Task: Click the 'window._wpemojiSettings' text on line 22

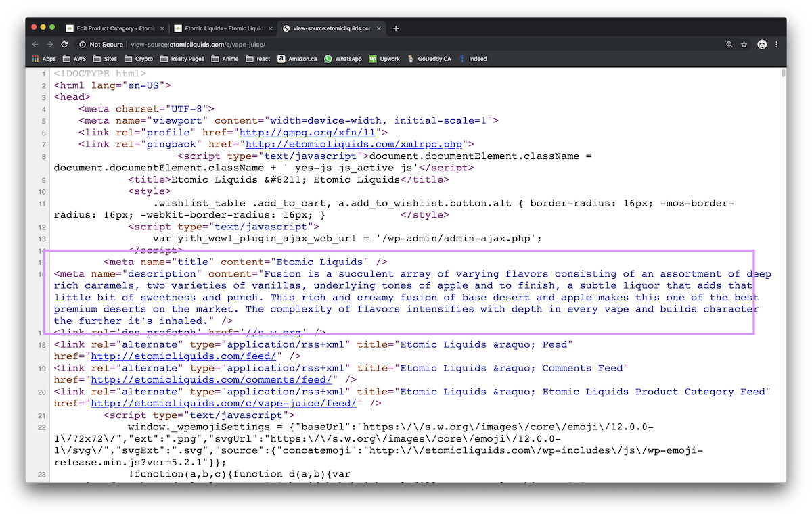Action: point(199,427)
